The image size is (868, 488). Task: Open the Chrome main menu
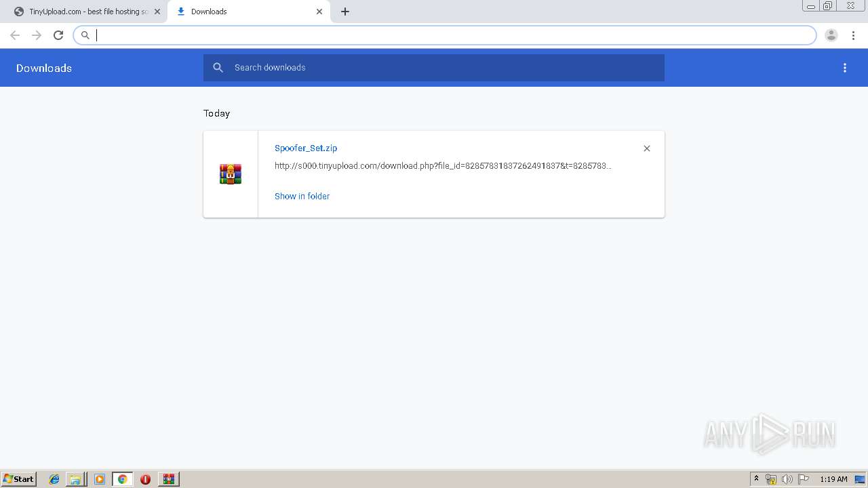[x=853, y=35]
